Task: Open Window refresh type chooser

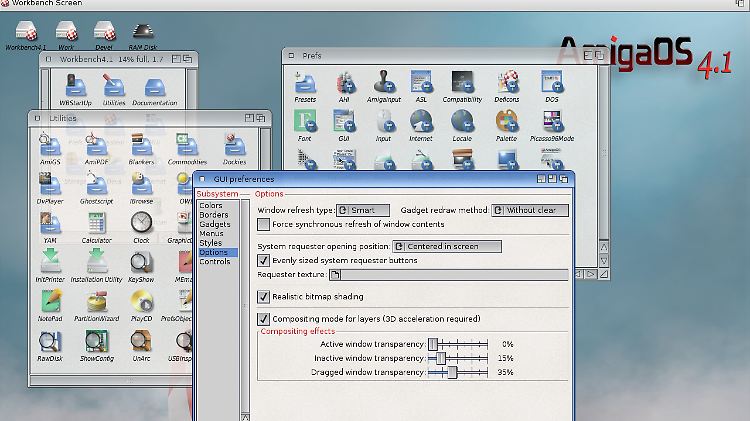Action: (x=362, y=210)
